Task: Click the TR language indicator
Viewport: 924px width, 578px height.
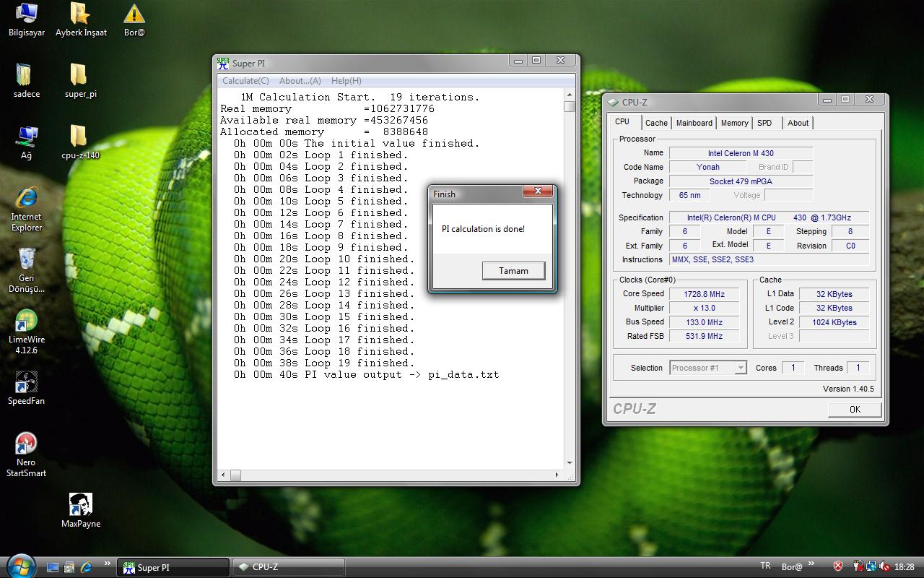Action: pyautogui.click(x=765, y=566)
